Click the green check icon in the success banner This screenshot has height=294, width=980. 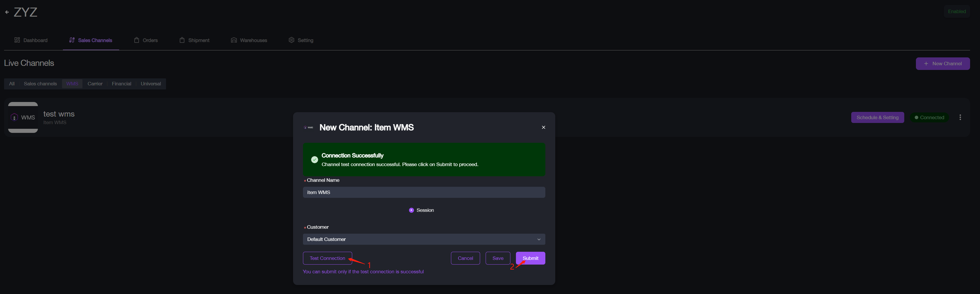314,159
